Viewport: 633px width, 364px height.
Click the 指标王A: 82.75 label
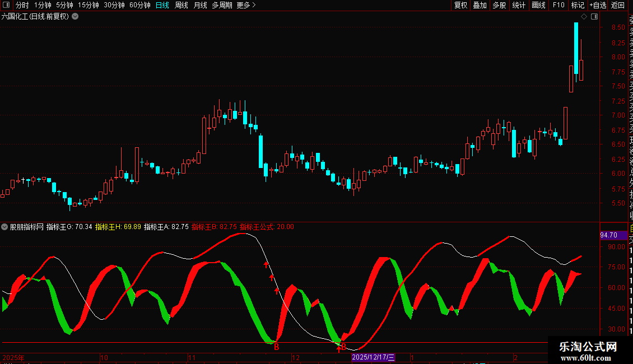click(x=166, y=227)
